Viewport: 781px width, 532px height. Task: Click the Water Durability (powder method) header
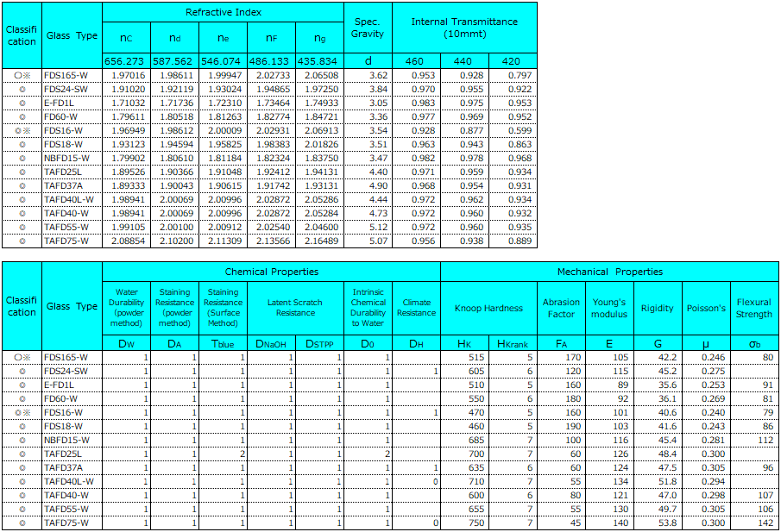126,308
